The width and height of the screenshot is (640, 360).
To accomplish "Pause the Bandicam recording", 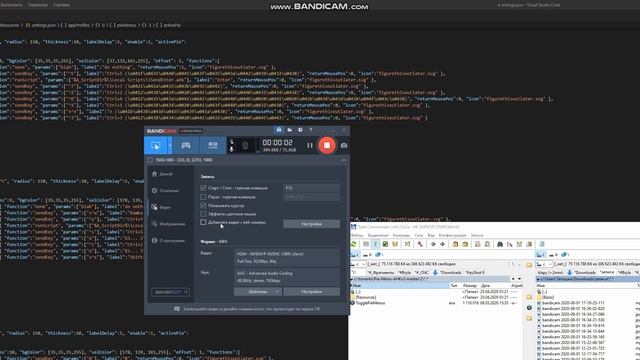I will click(310, 145).
